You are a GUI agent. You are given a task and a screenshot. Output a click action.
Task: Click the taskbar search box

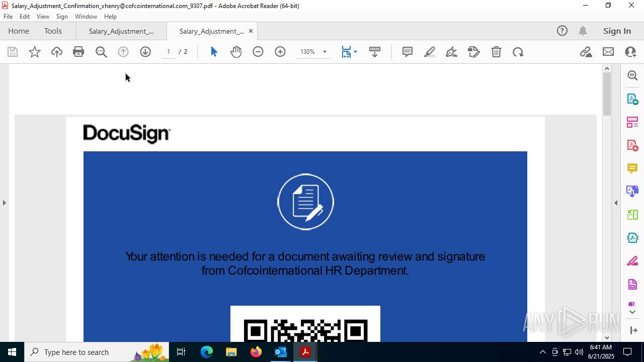[97, 352]
